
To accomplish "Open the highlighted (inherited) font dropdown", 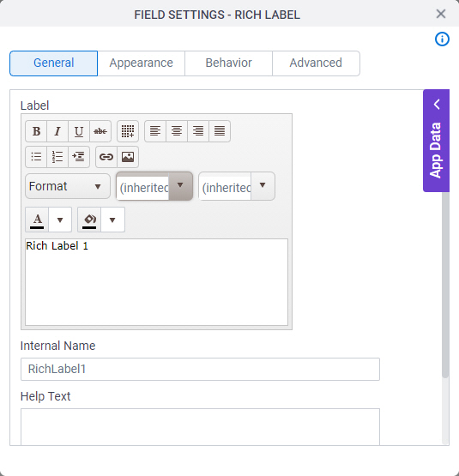I will (x=154, y=186).
